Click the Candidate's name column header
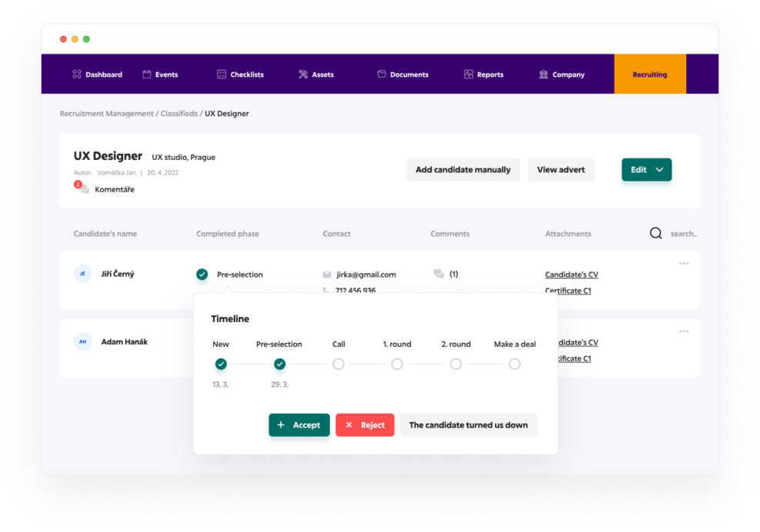The image size is (760, 532). [105, 234]
